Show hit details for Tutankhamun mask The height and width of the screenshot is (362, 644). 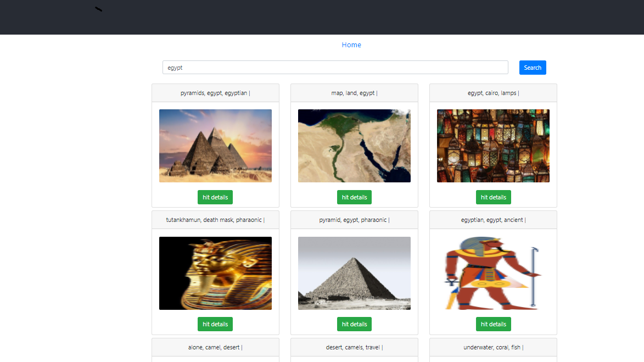click(215, 324)
